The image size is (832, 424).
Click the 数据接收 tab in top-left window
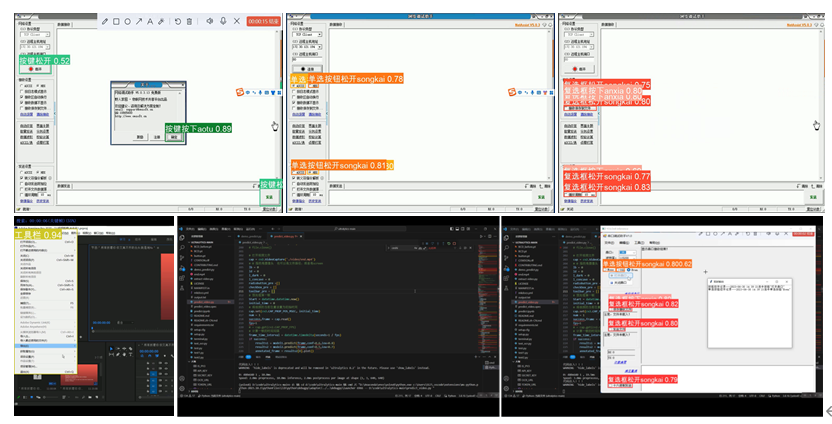pyautogui.click(x=66, y=22)
